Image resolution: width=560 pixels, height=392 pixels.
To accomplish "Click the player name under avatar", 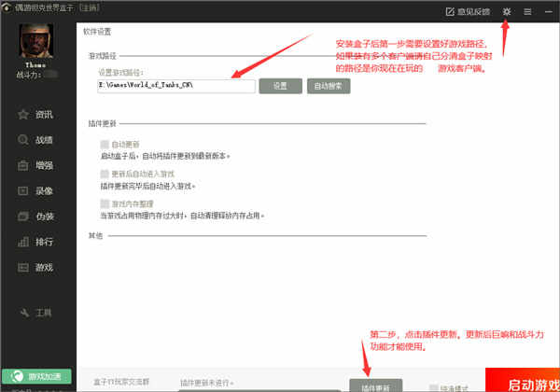I will pyautogui.click(x=35, y=65).
